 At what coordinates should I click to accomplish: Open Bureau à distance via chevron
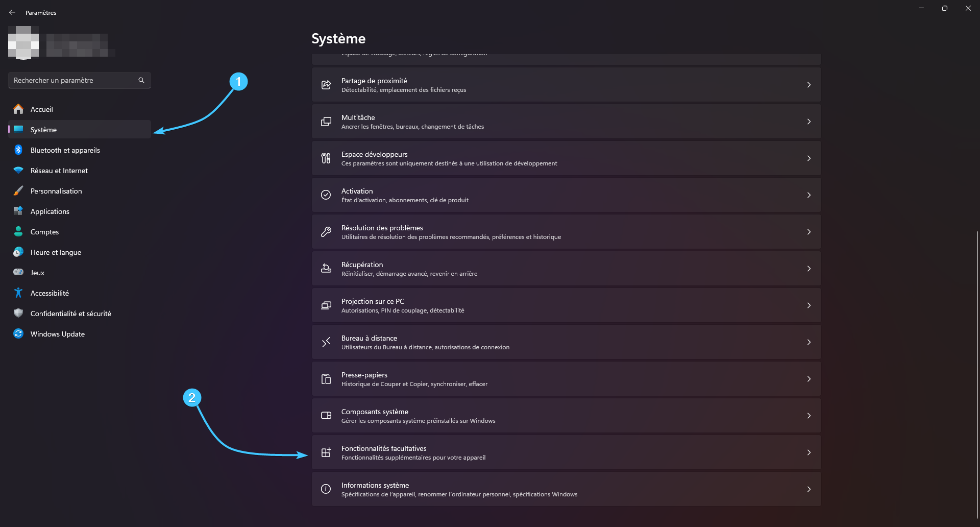(x=809, y=342)
